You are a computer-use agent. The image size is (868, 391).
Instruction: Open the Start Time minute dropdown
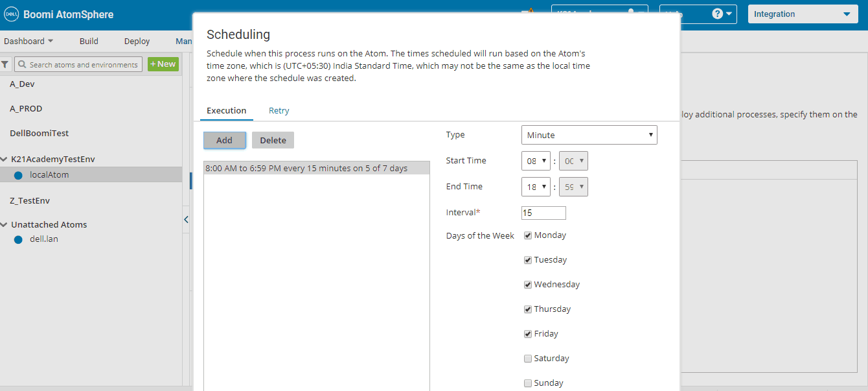(x=573, y=161)
